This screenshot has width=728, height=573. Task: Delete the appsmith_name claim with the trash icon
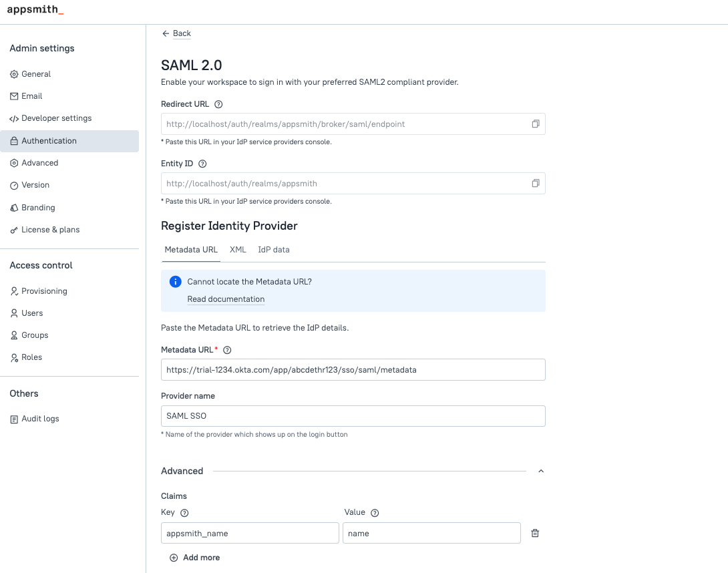click(x=534, y=532)
